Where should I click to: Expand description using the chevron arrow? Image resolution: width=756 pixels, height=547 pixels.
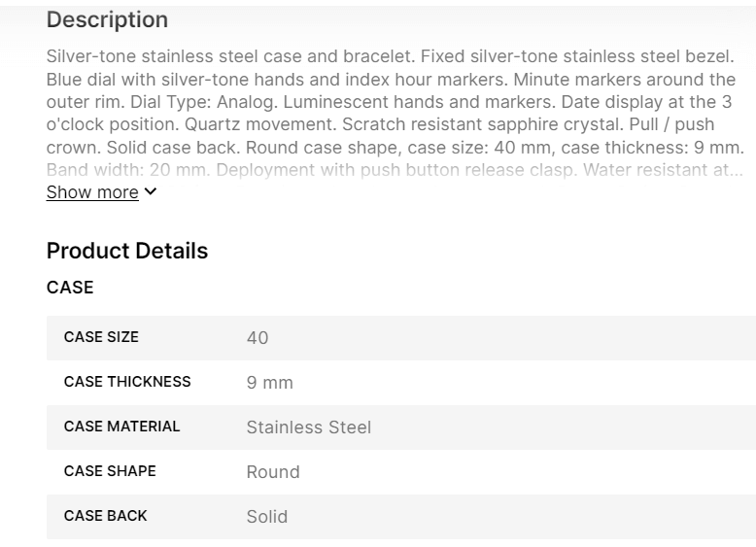pyautogui.click(x=150, y=192)
